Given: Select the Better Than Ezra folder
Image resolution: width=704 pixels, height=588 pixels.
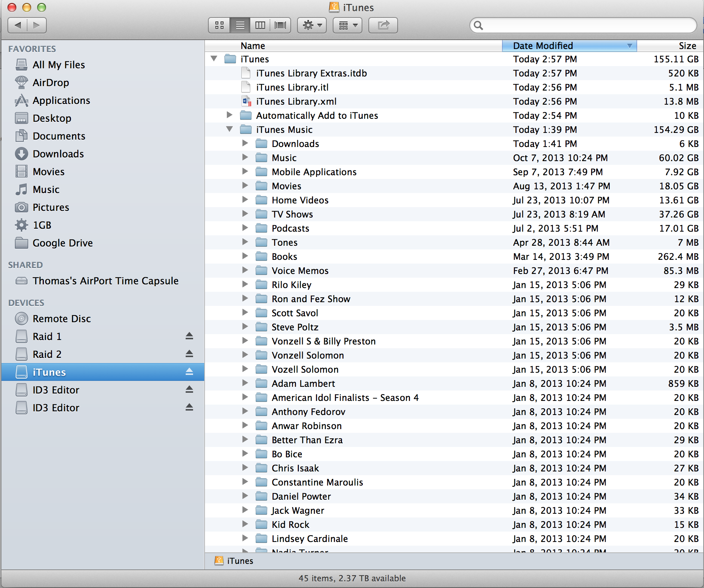Looking at the screenshot, I should (x=454, y=440).
